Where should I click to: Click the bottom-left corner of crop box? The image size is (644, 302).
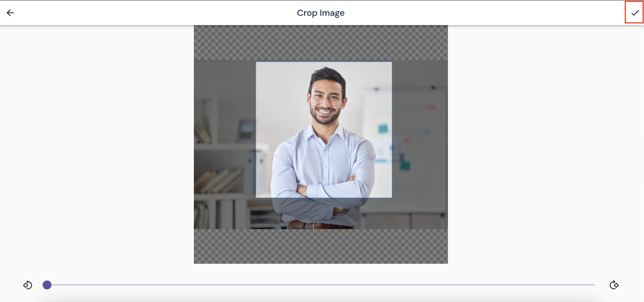(x=256, y=198)
